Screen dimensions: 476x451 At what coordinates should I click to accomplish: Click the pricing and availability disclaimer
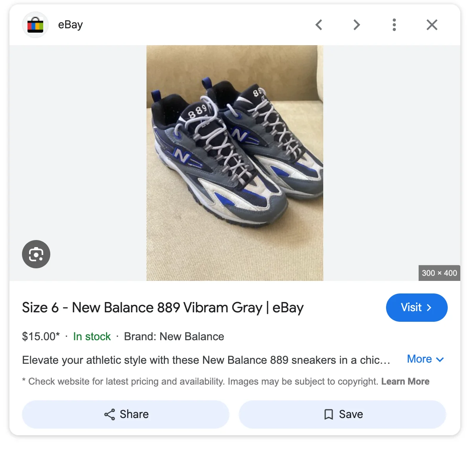[x=200, y=381]
